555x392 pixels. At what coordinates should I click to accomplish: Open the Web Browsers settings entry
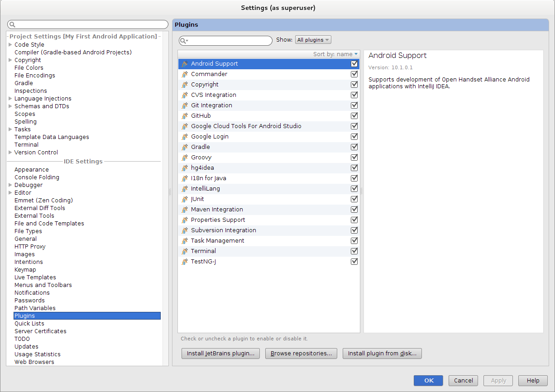(34, 362)
